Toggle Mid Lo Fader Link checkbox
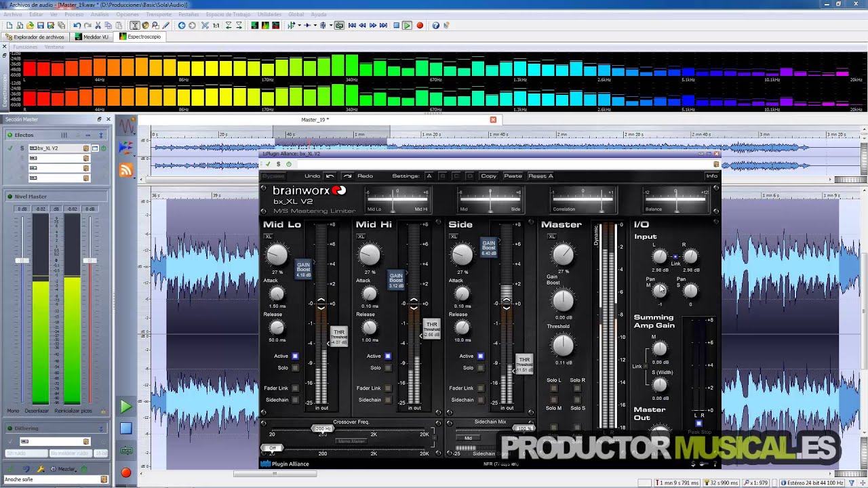Screen dimensions: 868x488 [x=295, y=388]
